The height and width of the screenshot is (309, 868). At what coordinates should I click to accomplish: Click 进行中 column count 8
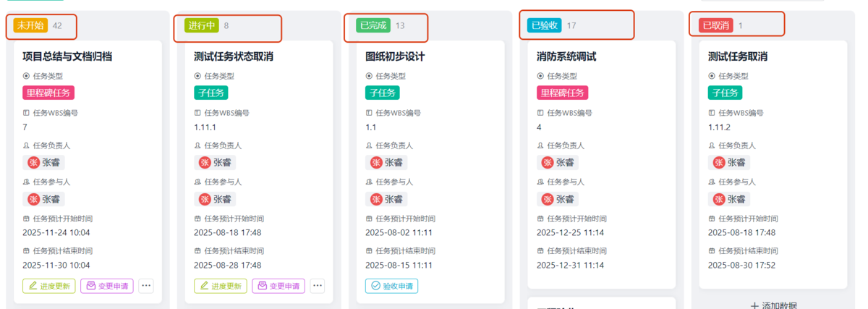pyautogui.click(x=226, y=25)
